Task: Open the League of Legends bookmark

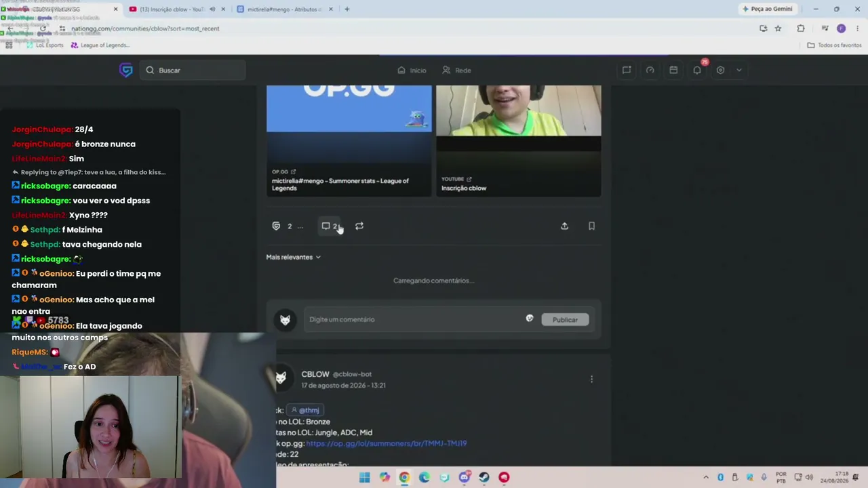Action: click(x=100, y=45)
